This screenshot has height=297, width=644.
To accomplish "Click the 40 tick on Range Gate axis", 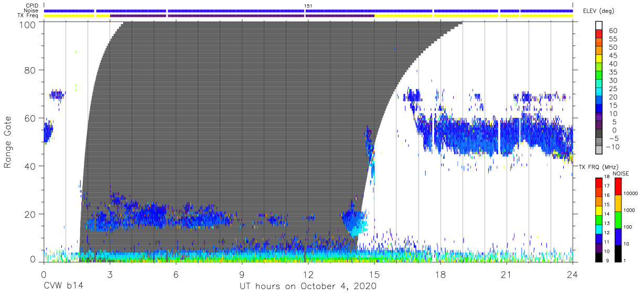I will click(29, 166).
